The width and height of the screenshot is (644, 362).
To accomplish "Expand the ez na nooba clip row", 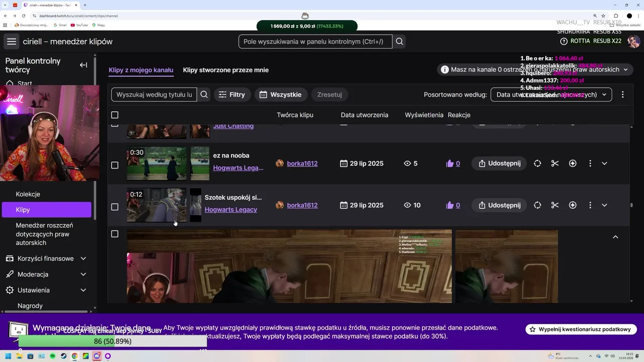I will click(604, 163).
